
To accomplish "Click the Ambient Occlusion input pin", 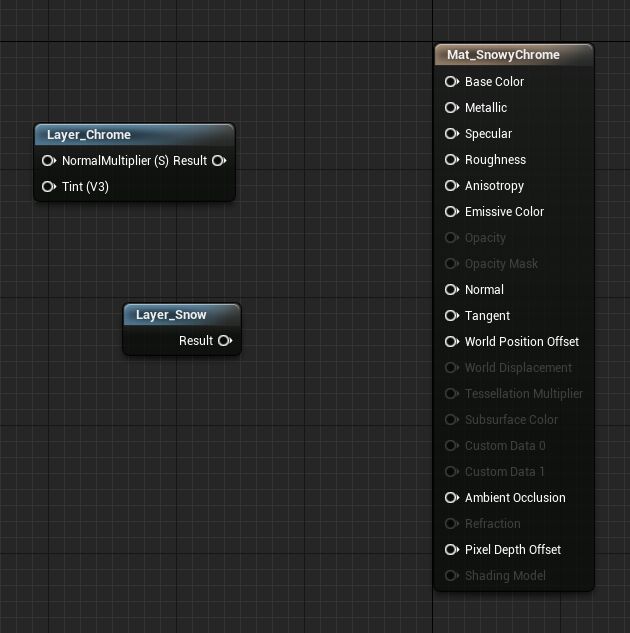I will click(452, 498).
